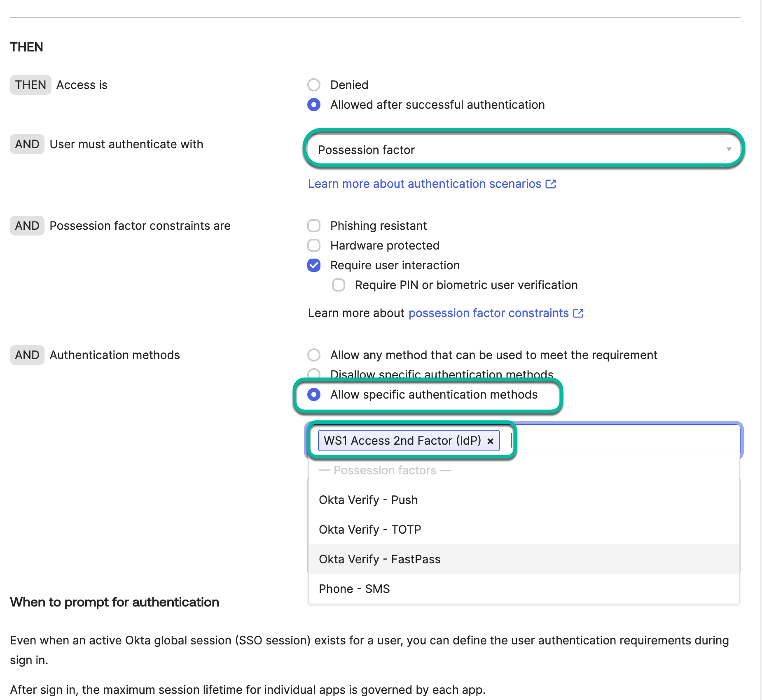Screen dimensions: 762x700
Task: Select Okta Verify - TOTP method
Action: point(369,530)
